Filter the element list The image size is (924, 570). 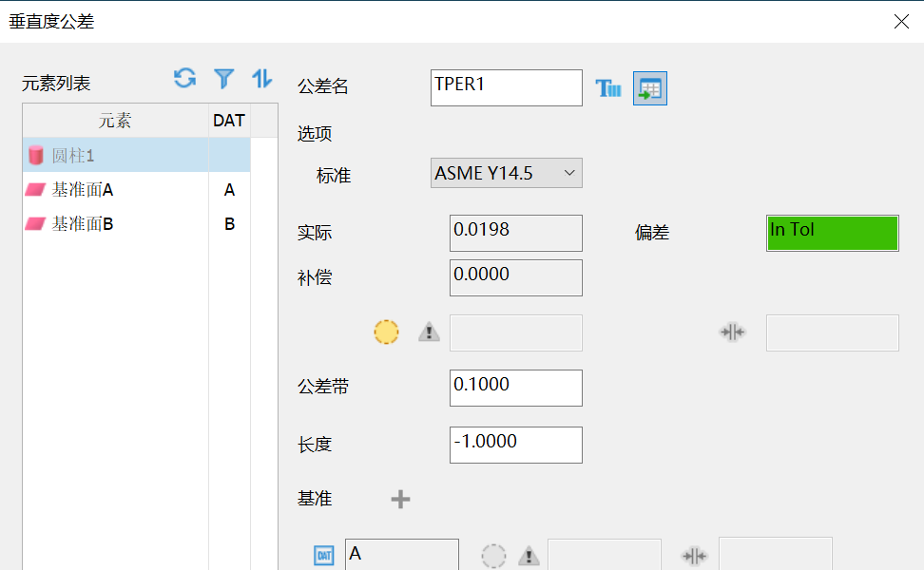coord(223,78)
